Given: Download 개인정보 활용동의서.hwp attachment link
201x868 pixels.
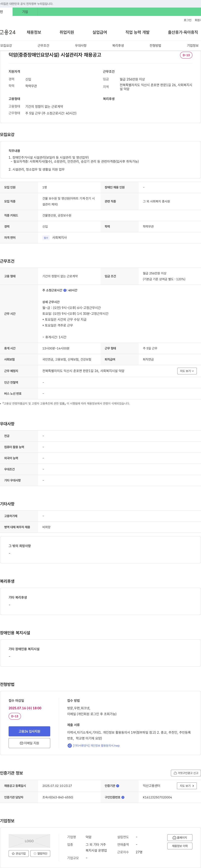Looking at the screenshot, I should tap(96, 745).
